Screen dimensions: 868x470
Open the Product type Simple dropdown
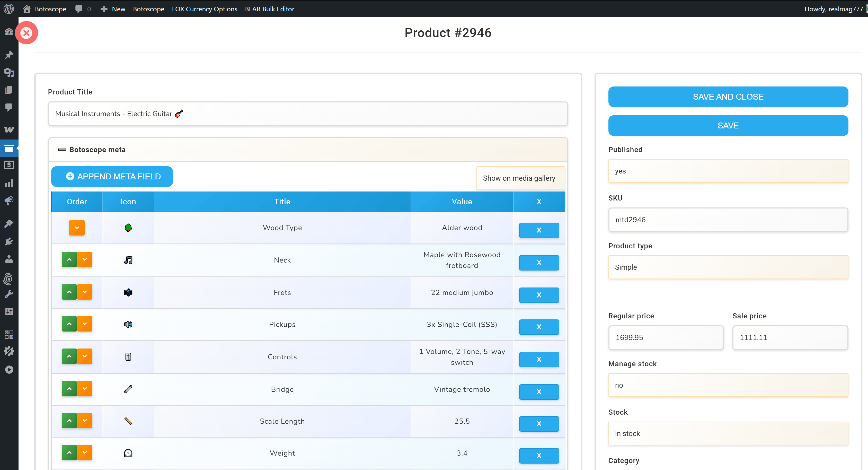pyautogui.click(x=728, y=267)
